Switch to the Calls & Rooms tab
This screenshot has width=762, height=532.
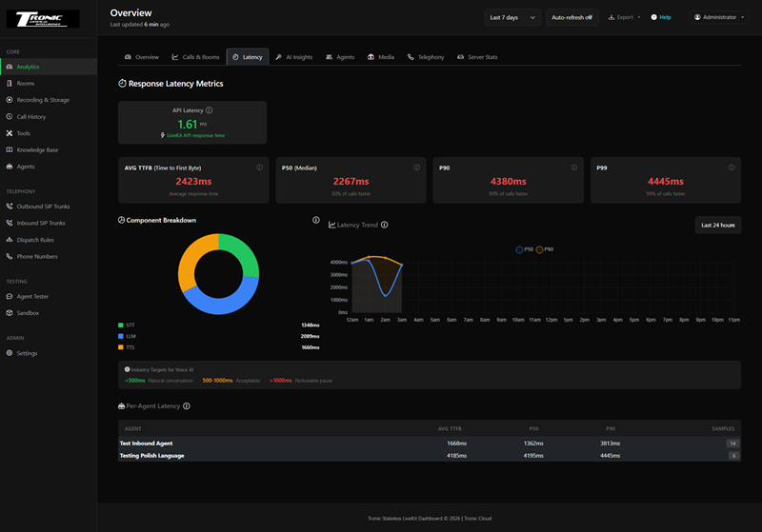[x=195, y=57]
